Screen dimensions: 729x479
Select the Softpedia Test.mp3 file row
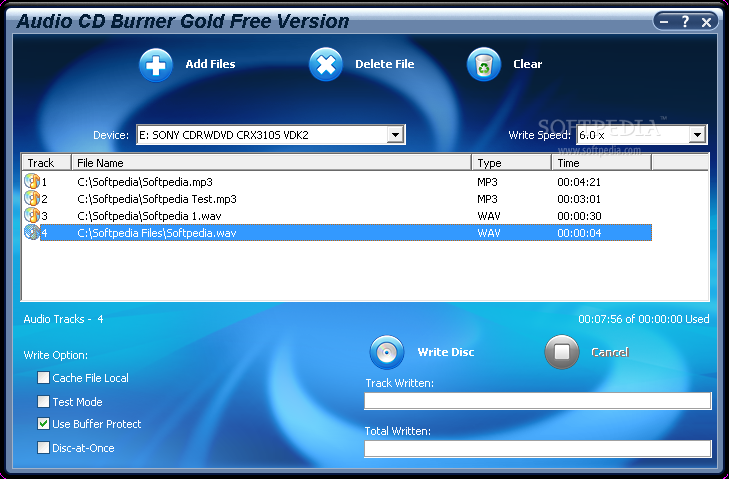click(x=337, y=199)
